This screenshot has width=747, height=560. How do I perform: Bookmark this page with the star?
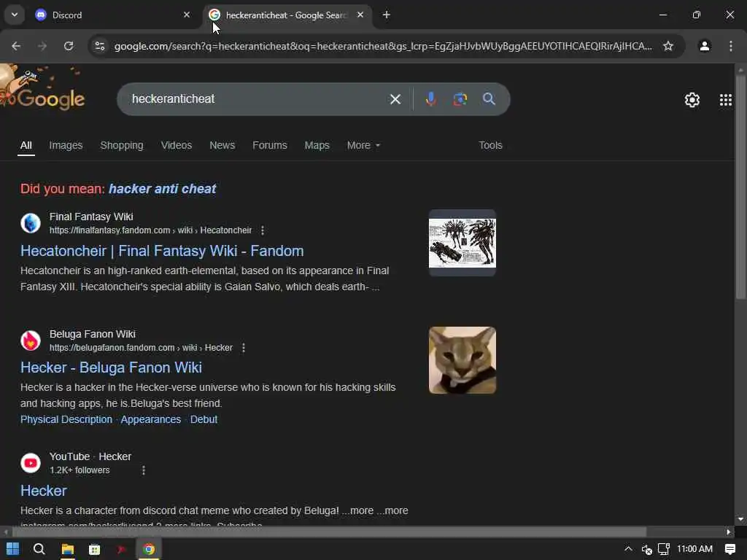[x=668, y=46]
